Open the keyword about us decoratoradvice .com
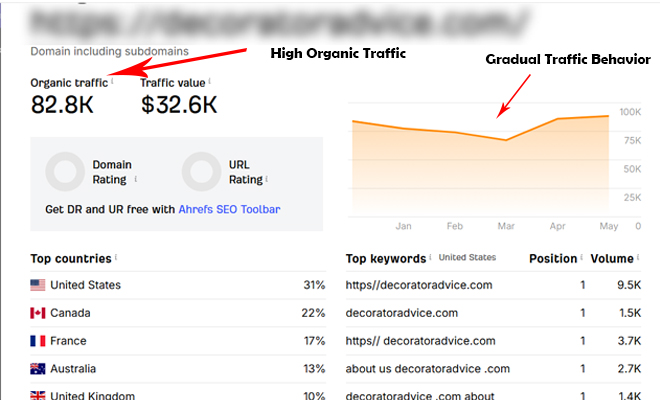Viewport: 660px width, 400px height. [428, 369]
